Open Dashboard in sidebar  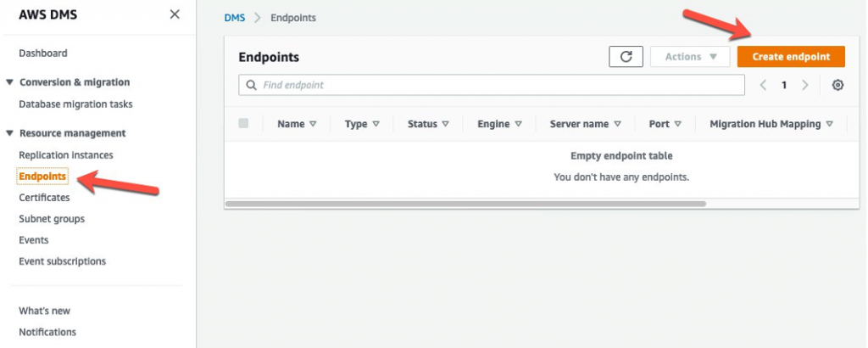point(43,53)
